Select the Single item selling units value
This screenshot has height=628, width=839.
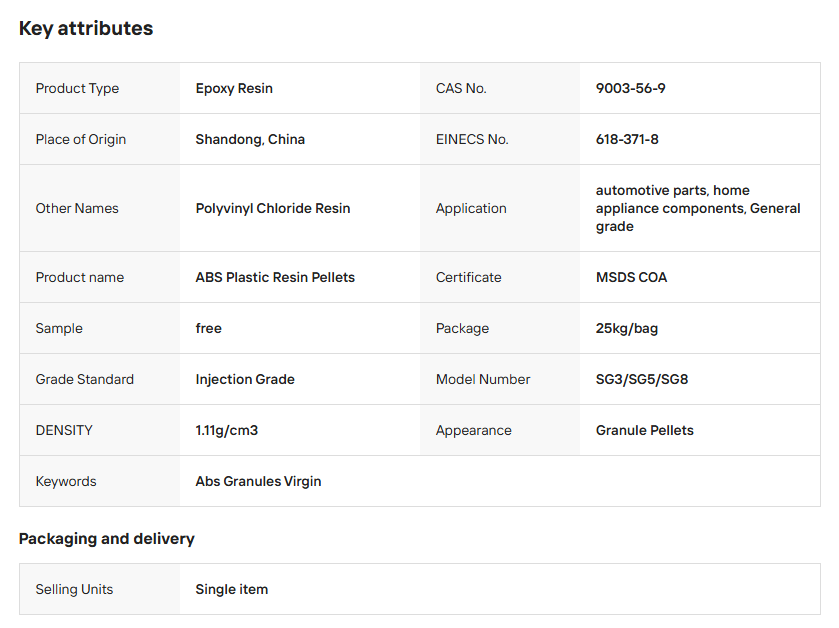coord(231,589)
